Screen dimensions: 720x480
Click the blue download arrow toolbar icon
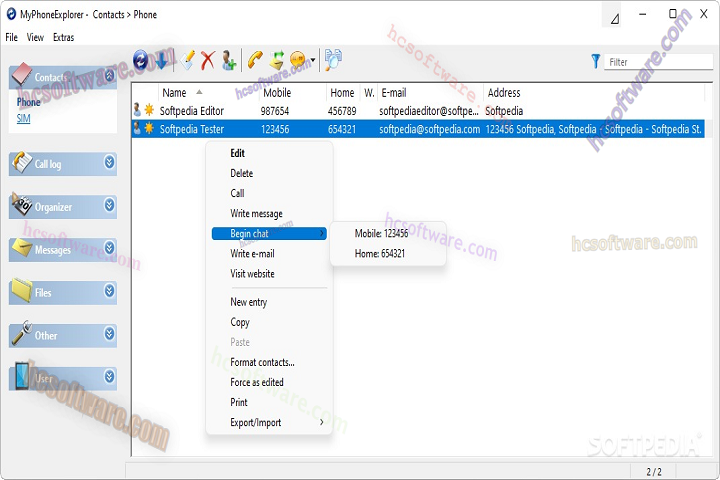point(162,60)
